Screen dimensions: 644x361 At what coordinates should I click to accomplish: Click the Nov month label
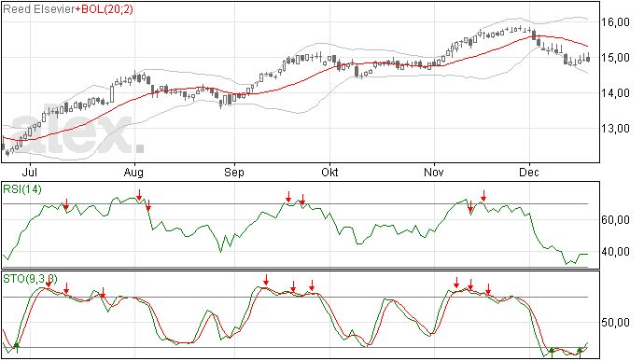[434, 172]
